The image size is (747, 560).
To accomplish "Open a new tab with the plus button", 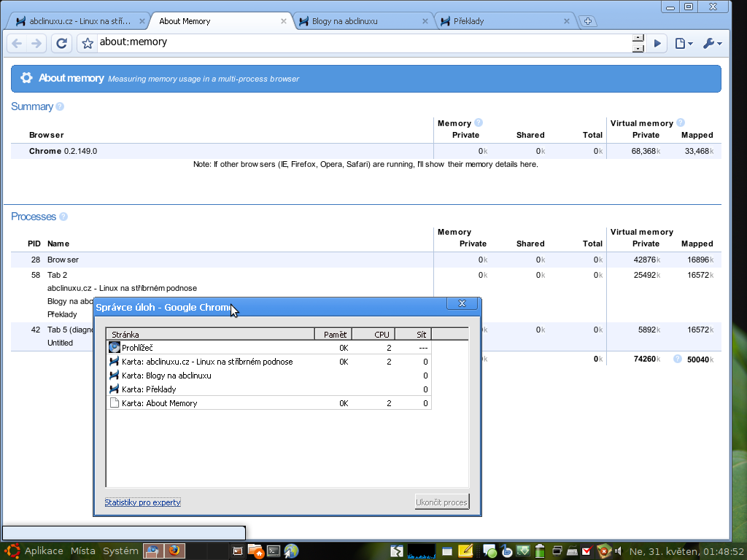I will tap(588, 21).
